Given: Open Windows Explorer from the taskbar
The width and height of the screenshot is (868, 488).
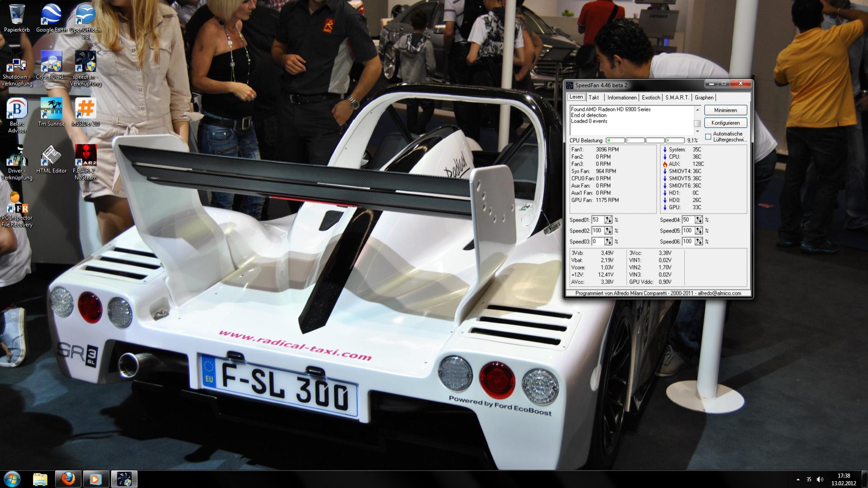Looking at the screenshot, I should 40,479.
